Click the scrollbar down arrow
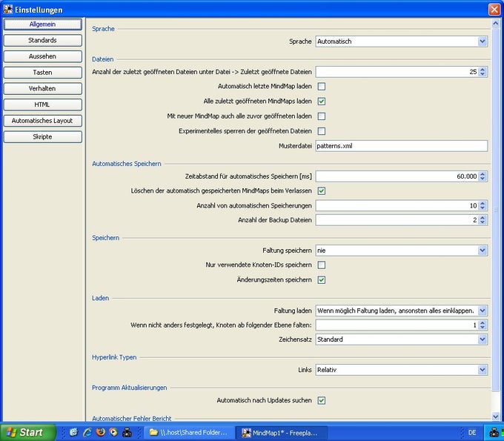This screenshot has height=441, width=504. click(495, 417)
